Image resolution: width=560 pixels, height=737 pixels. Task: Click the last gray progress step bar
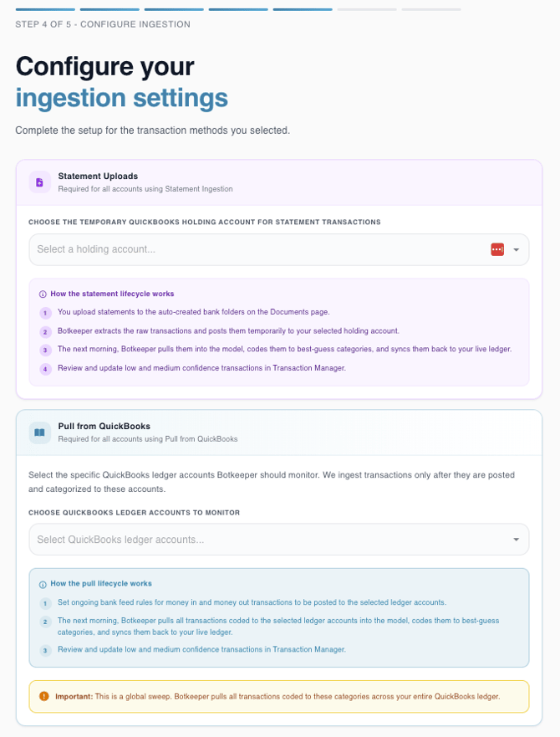[x=431, y=9]
